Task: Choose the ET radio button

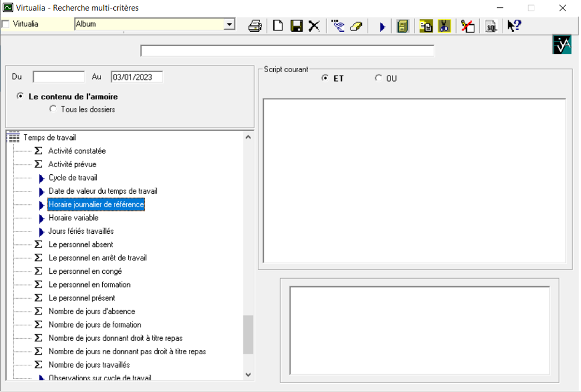Action: point(325,78)
